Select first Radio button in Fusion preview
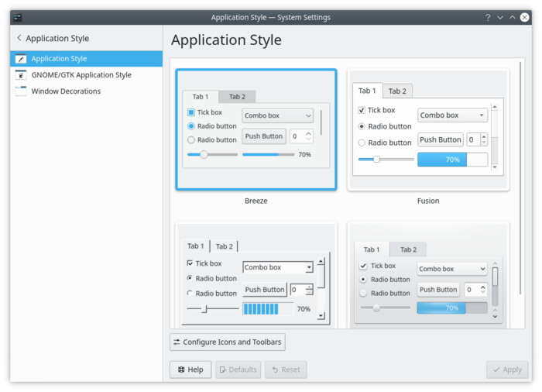 point(362,126)
